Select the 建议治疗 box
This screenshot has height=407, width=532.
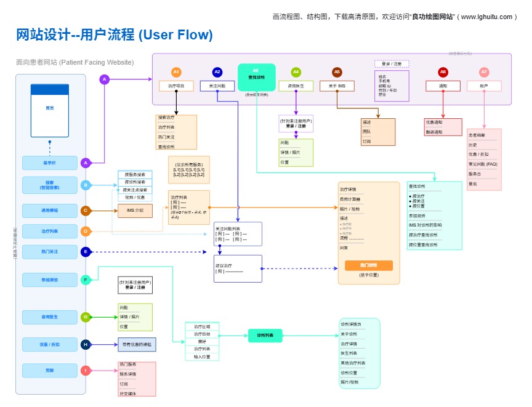[x=238, y=268]
